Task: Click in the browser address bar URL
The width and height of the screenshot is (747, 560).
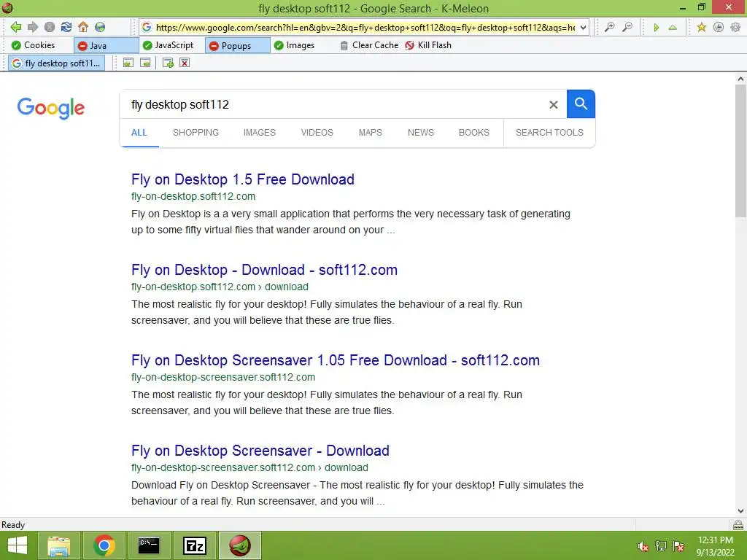Action: click(365, 27)
